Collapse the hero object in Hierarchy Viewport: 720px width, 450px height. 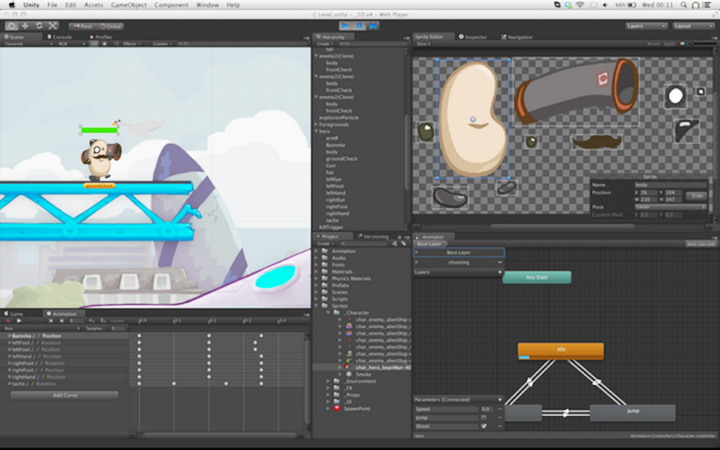pyautogui.click(x=316, y=131)
